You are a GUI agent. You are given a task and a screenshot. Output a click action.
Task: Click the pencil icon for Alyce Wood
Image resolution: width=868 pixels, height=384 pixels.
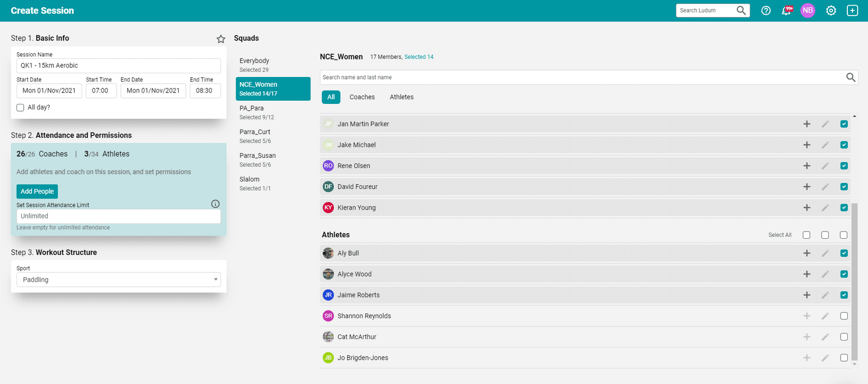[x=825, y=274]
